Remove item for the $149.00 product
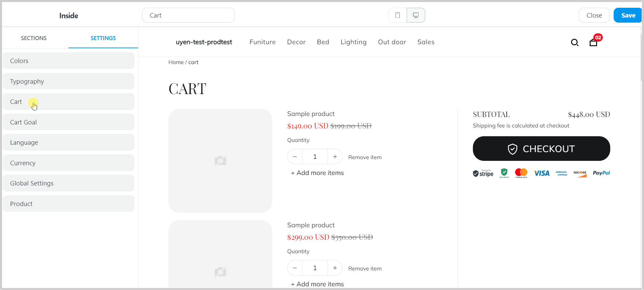This screenshot has height=290, width=644. tap(365, 157)
